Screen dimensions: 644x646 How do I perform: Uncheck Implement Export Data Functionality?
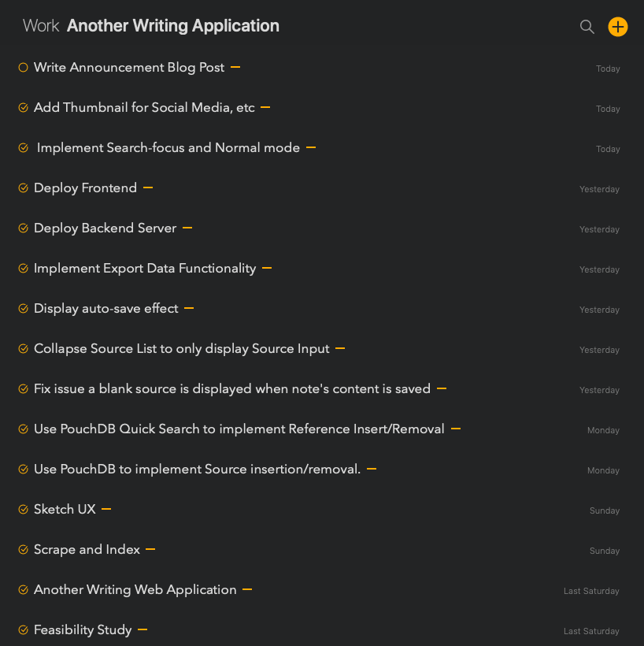24,268
